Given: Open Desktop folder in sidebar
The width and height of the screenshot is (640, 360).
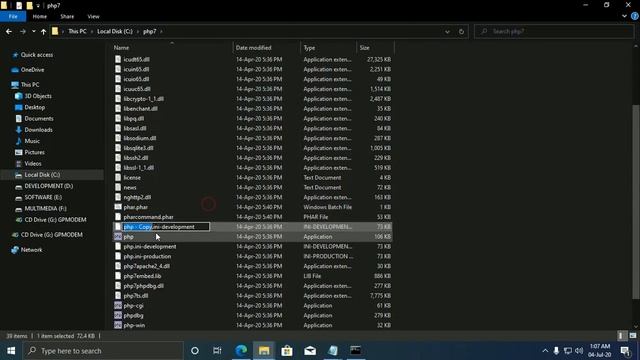Looking at the screenshot, I should 34,107.
